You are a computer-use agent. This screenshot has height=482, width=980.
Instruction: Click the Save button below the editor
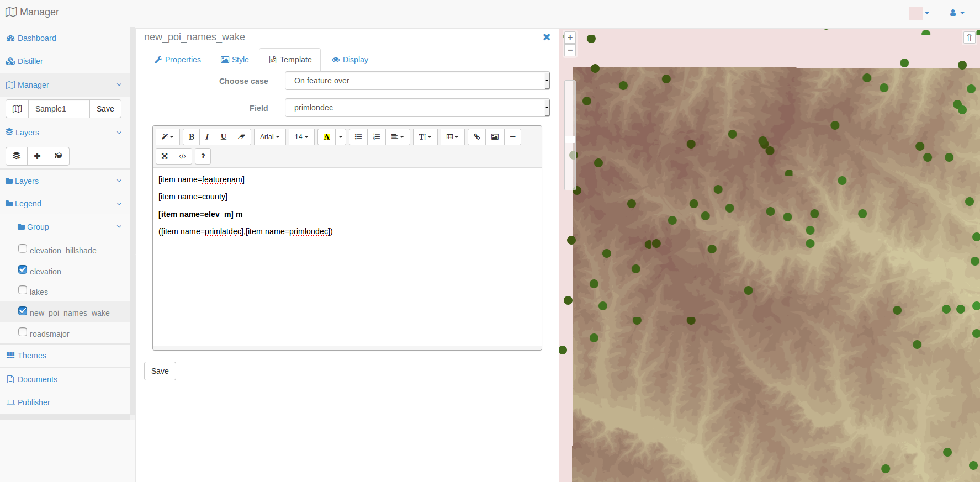tap(160, 371)
